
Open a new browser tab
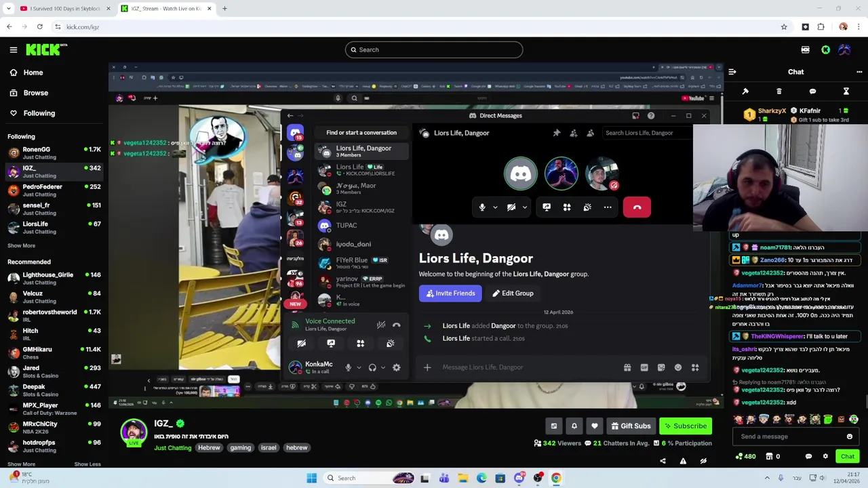pyautogui.click(x=224, y=8)
